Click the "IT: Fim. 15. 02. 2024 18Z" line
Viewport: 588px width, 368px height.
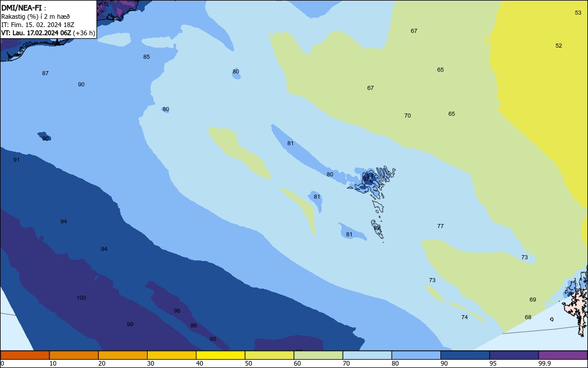[38, 25]
